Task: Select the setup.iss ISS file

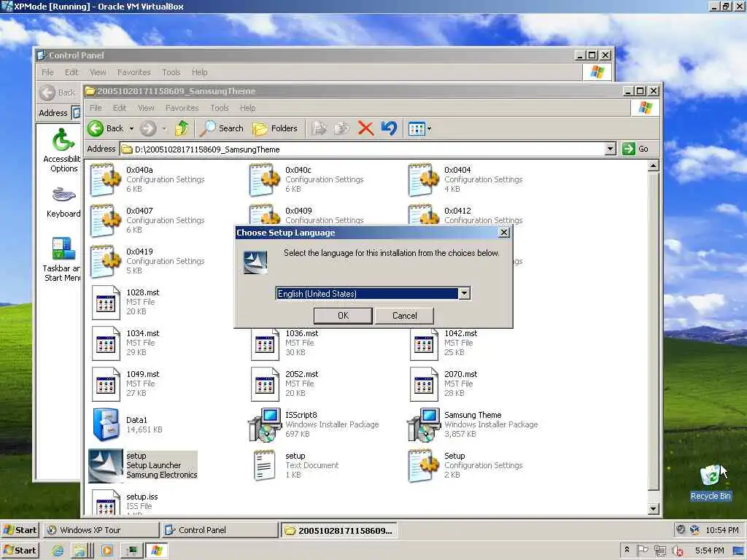Action: click(x=125, y=504)
